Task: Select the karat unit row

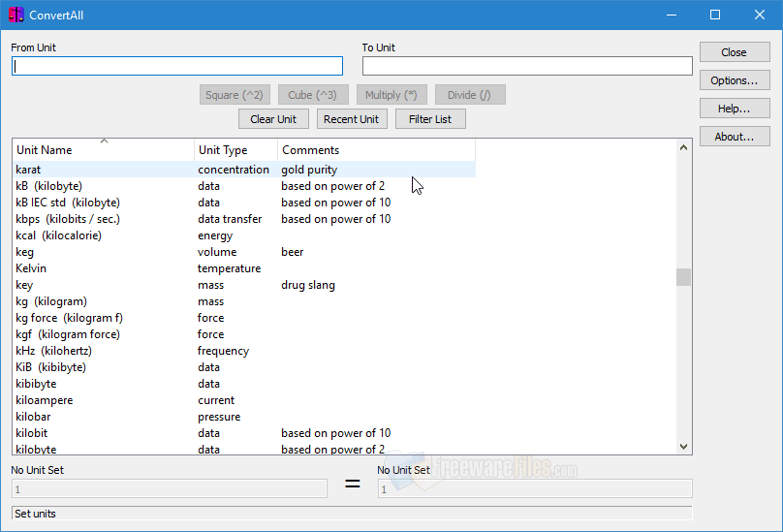Action: coord(244,170)
